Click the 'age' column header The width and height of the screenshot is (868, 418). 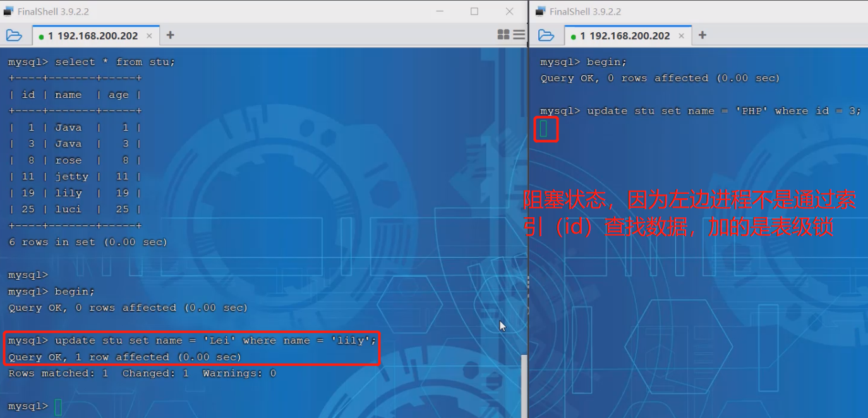point(118,95)
